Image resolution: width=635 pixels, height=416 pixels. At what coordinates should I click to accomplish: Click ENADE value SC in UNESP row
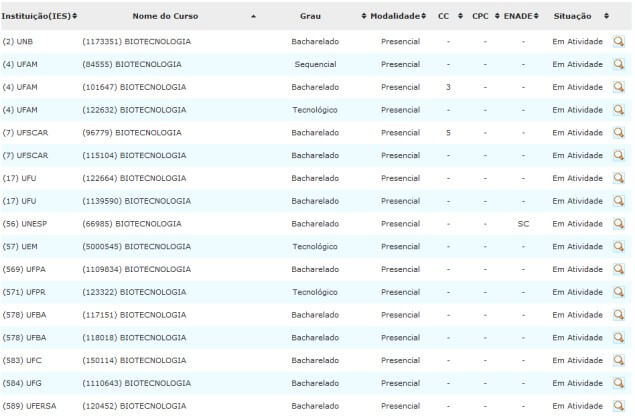click(x=523, y=224)
